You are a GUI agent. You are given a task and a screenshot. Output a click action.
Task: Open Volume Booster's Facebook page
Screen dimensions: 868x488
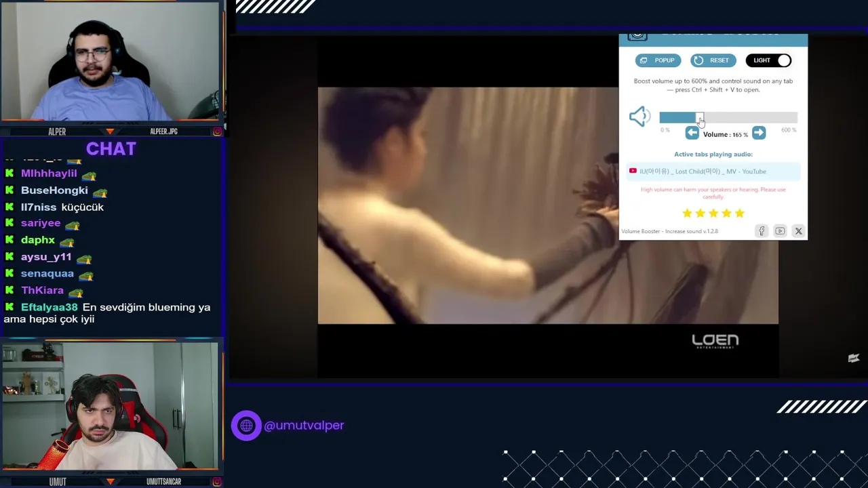pos(762,231)
